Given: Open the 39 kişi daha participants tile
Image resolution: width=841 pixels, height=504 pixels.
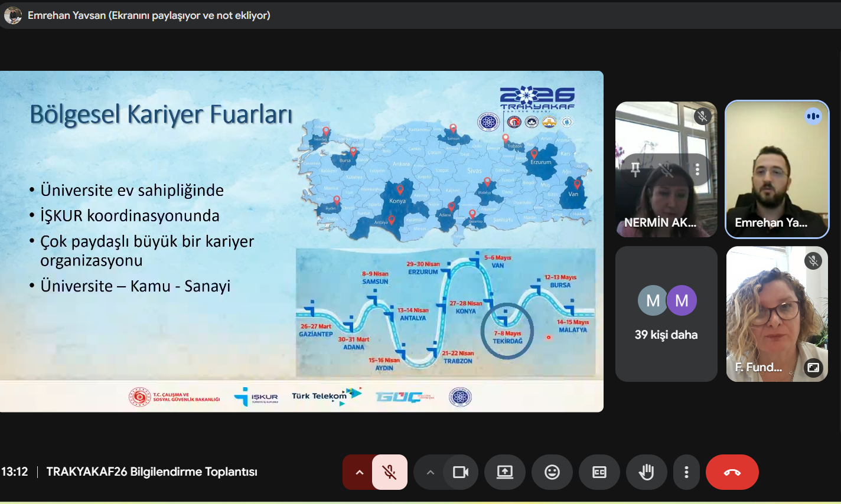Looking at the screenshot, I should point(666,314).
